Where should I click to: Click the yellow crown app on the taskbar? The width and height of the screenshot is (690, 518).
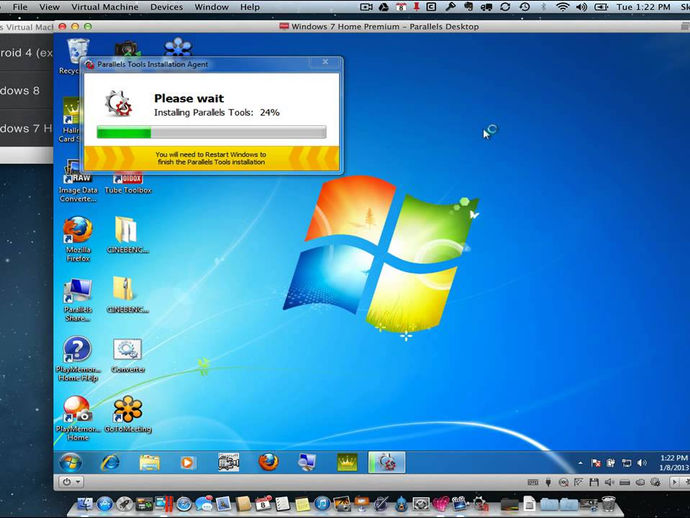pyautogui.click(x=347, y=463)
